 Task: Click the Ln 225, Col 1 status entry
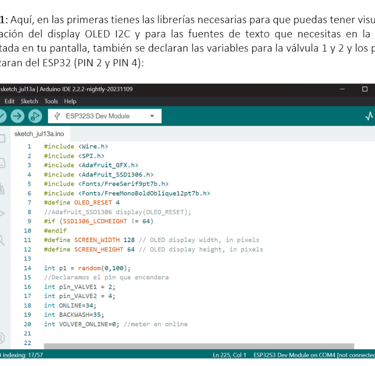(229, 355)
